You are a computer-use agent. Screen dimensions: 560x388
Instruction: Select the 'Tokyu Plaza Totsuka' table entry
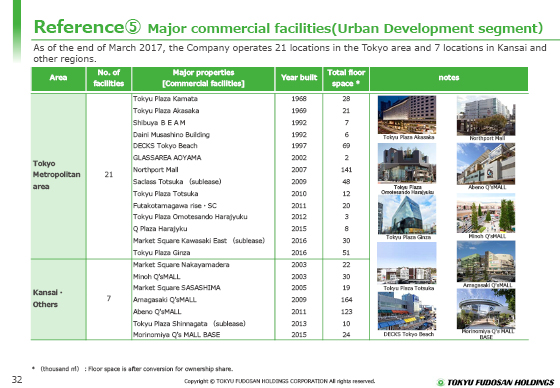(x=166, y=194)
